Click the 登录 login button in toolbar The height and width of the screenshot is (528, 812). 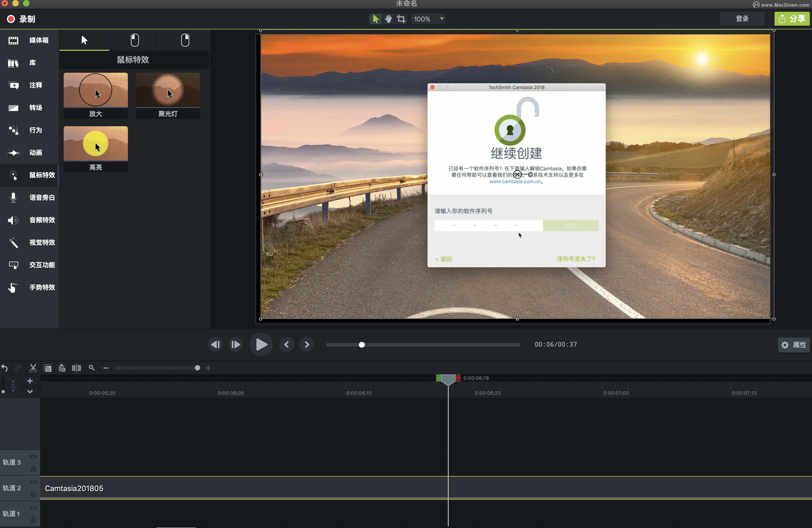(x=742, y=19)
